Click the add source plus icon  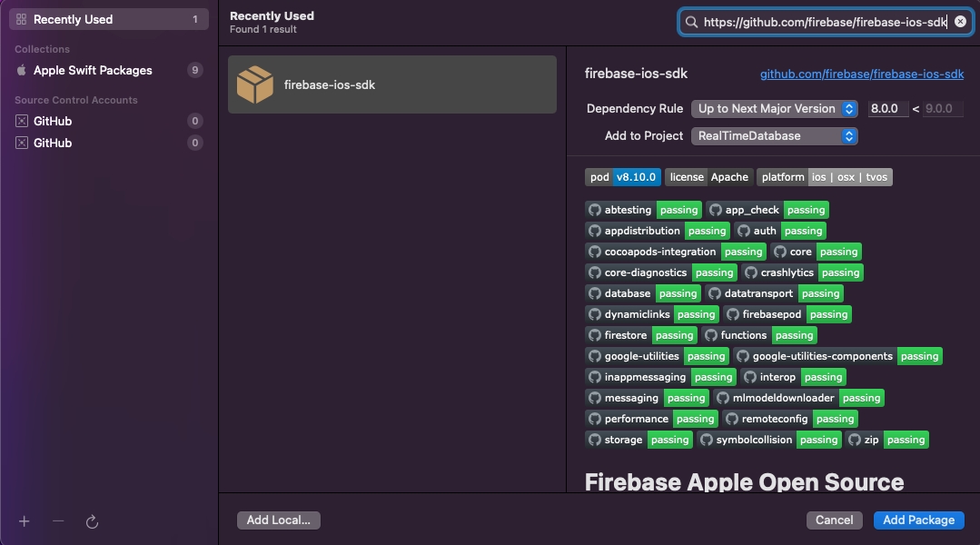(x=25, y=521)
